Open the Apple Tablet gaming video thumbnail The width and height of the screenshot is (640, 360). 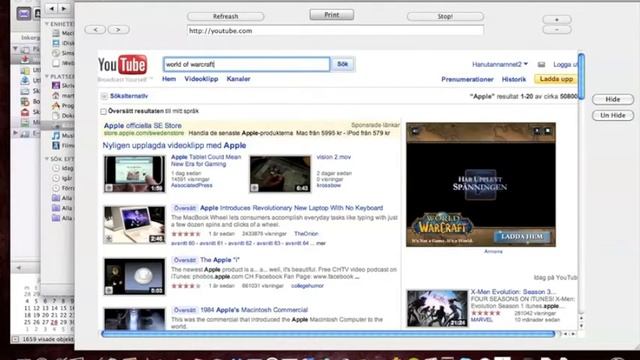coord(134,174)
